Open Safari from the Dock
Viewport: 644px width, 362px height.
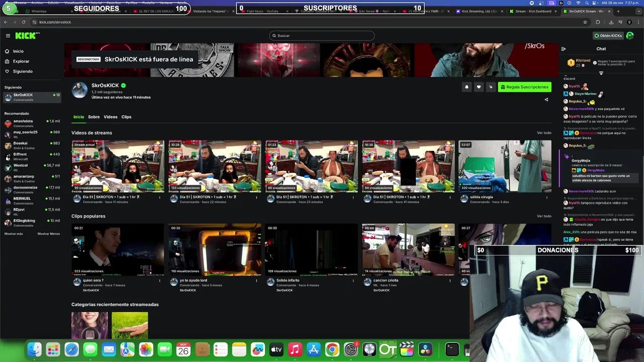[x=71, y=349]
